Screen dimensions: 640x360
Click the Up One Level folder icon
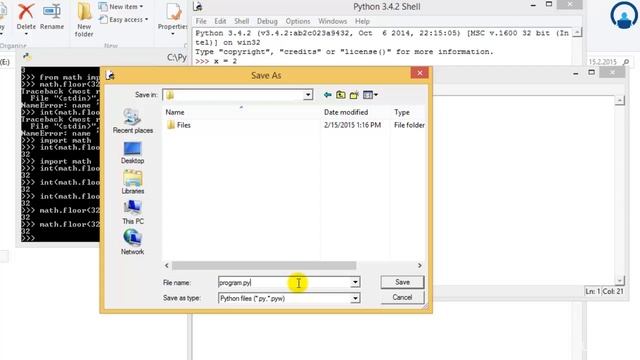[x=340, y=95]
